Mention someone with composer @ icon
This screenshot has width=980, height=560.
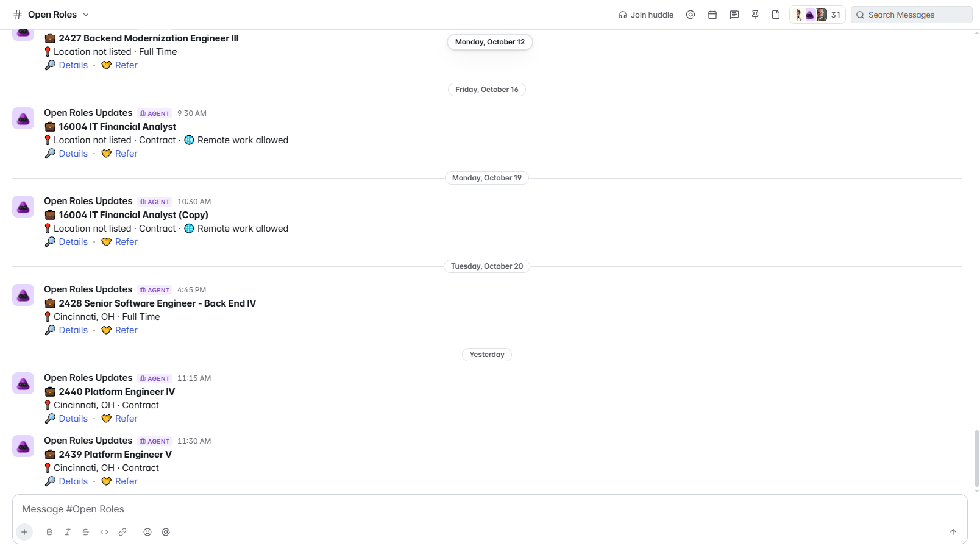[166, 532]
